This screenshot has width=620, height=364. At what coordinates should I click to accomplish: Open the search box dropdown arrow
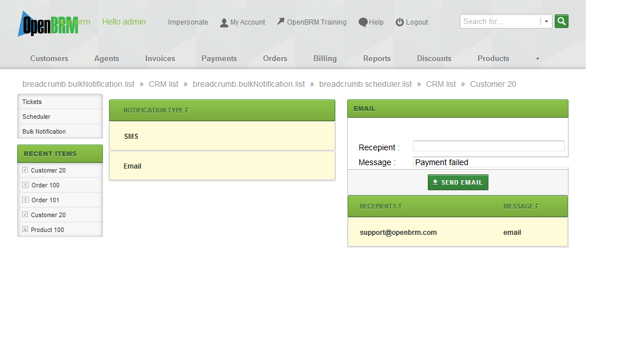click(546, 22)
